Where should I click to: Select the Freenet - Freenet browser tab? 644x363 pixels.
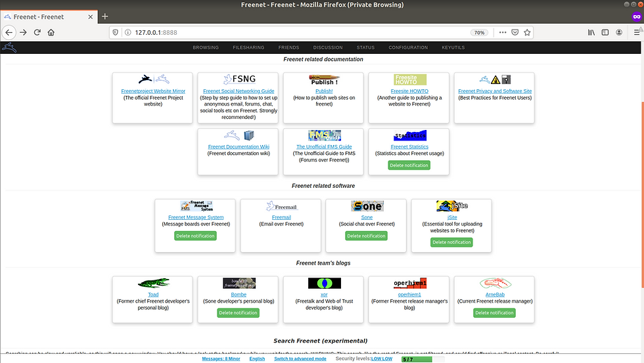click(x=49, y=17)
